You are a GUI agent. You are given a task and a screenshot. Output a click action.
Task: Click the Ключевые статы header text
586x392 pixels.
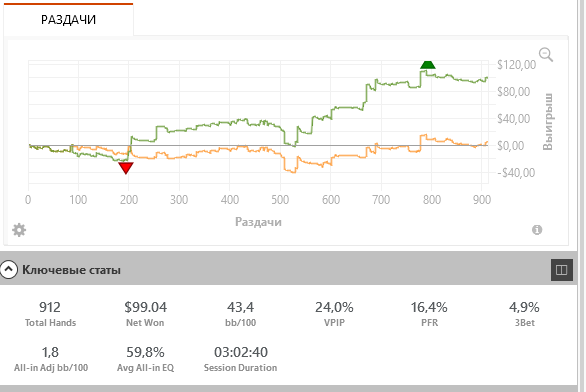click(x=71, y=270)
